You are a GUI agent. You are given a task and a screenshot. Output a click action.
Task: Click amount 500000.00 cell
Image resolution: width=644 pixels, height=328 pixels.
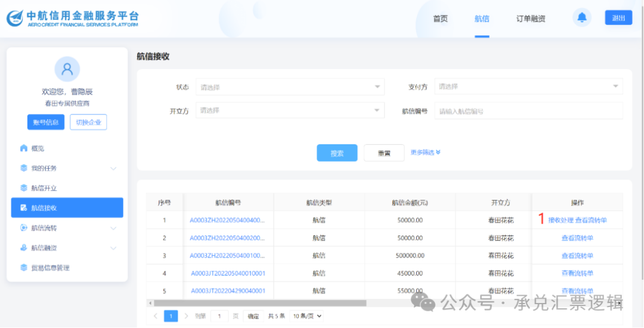coord(410,256)
